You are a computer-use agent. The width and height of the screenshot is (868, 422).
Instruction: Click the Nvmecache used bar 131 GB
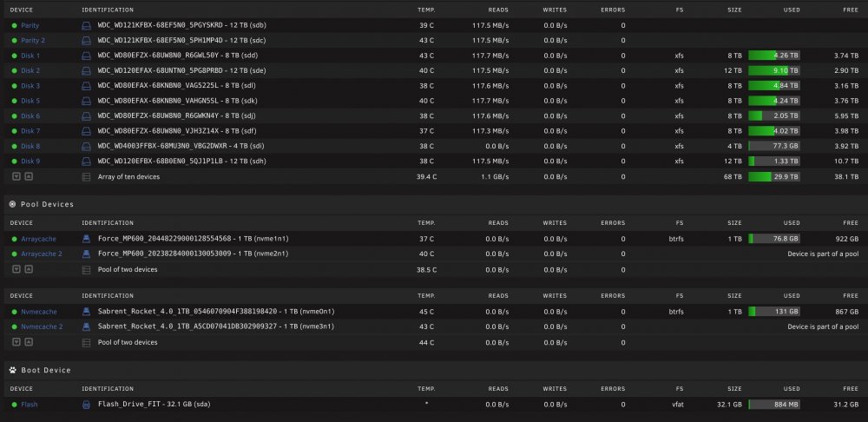(x=774, y=312)
